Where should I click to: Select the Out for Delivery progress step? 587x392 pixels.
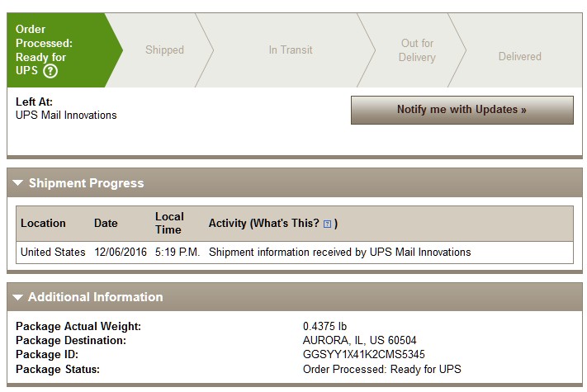(417, 50)
